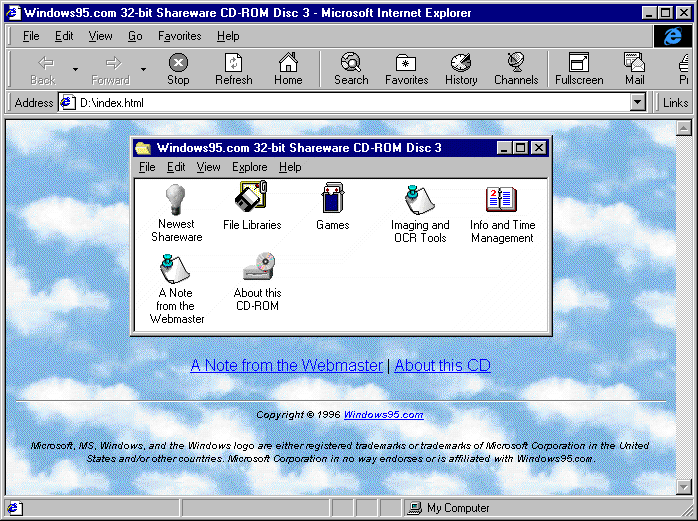Open the Favorites toolbar button

406,69
